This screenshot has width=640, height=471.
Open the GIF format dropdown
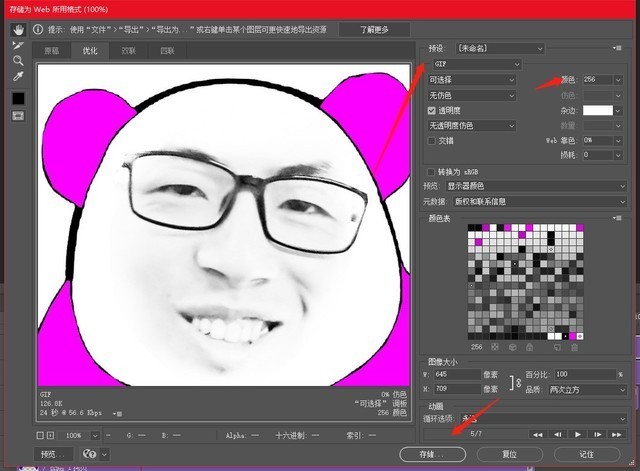[x=477, y=64]
